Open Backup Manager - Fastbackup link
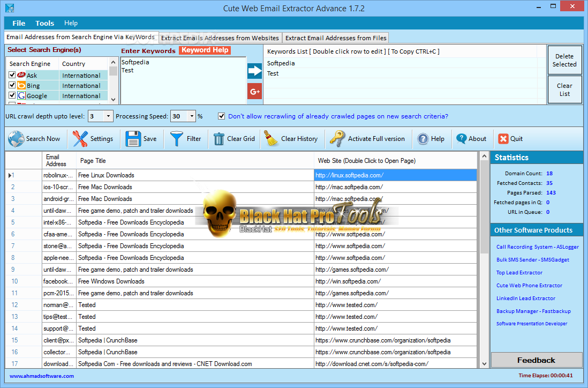The image size is (588, 388). tap(533, 311)
